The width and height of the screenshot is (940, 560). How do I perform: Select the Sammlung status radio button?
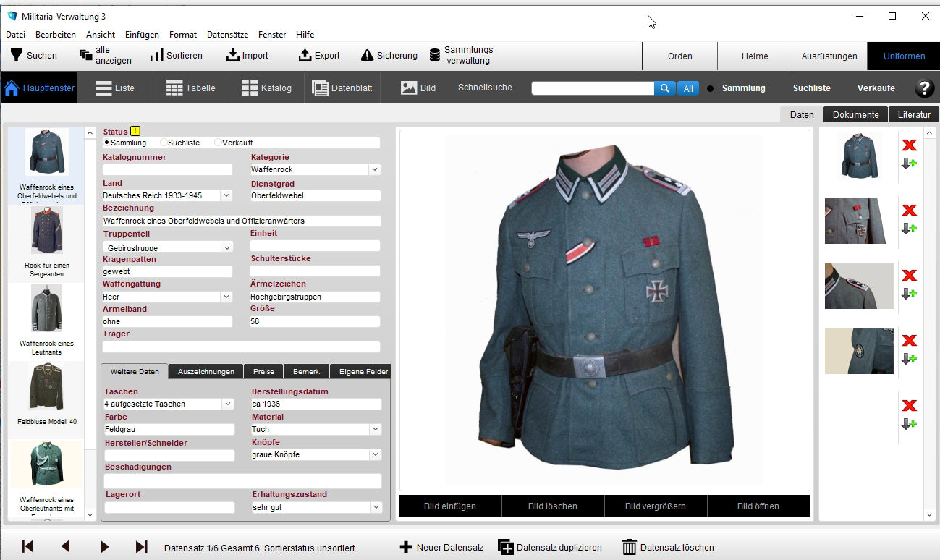click(x=106, y=143)
